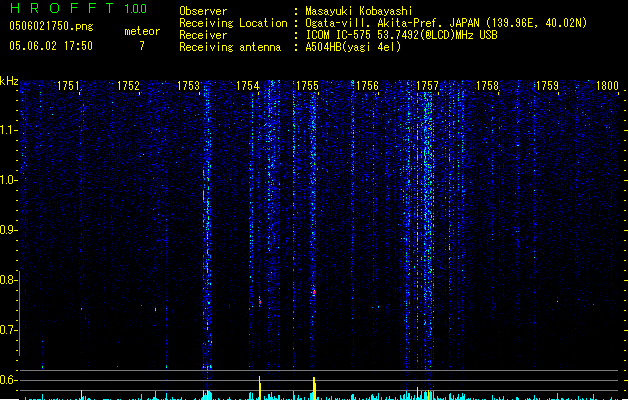This screenshot has height=400, width=629.
Task: Click the 1.0 kHz axis label
Action: 8,180
